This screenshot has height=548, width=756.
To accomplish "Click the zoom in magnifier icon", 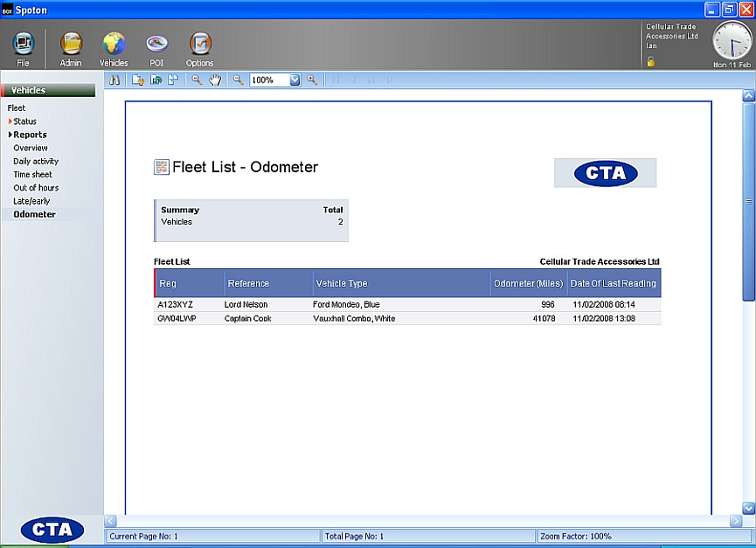I will click(x=312, y=80).
